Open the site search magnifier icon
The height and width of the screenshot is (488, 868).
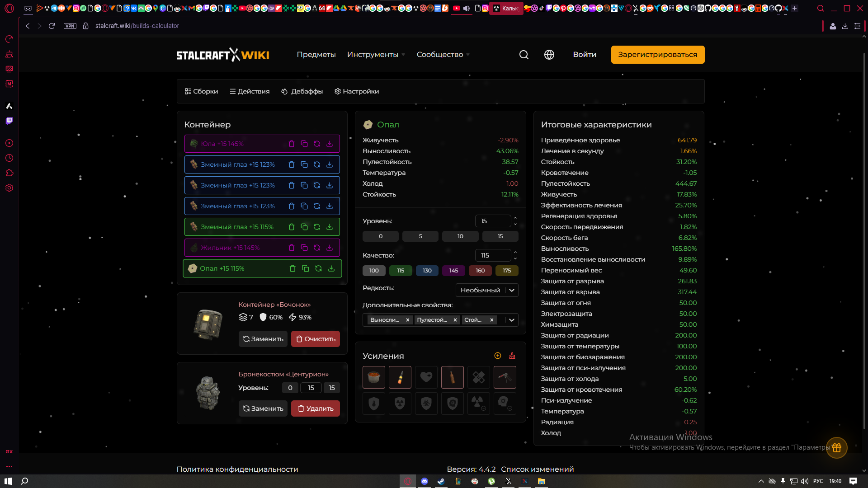pos(524,55)
